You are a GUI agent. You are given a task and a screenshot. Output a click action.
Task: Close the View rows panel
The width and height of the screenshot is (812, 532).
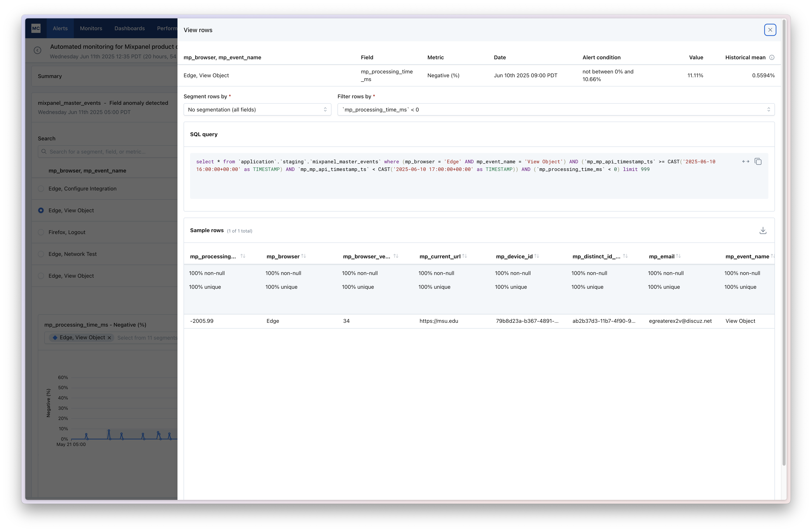770,30
